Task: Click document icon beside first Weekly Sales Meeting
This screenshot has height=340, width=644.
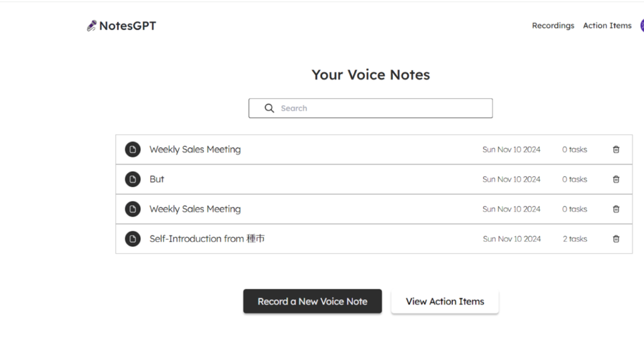Action: click(133, 149)
